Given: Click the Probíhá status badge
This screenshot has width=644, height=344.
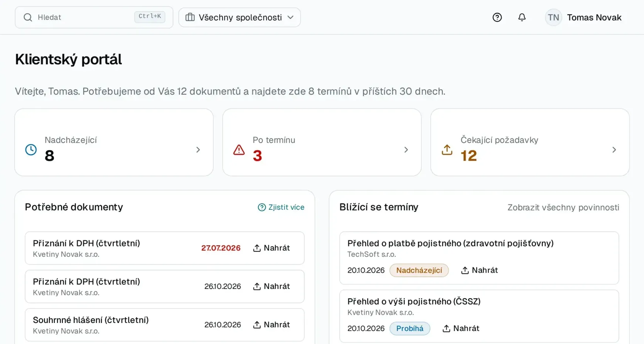Looking at the screenshot, I should tap(410, 328).
